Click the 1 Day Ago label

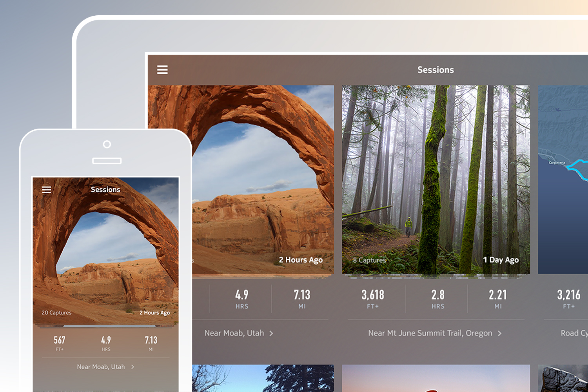pos(501,260)
